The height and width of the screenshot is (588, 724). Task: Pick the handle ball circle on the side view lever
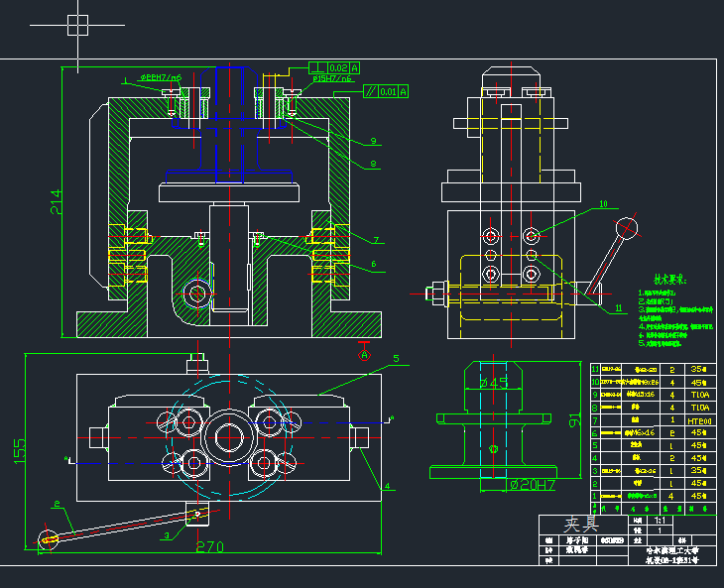tap(627, 228)
